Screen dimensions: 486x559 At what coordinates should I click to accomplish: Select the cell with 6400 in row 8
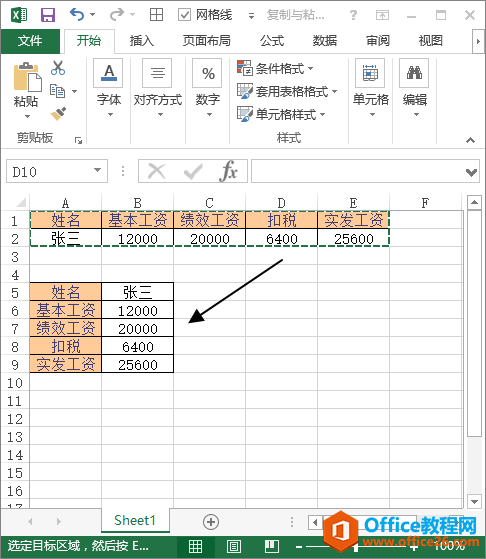click(138, 346)
